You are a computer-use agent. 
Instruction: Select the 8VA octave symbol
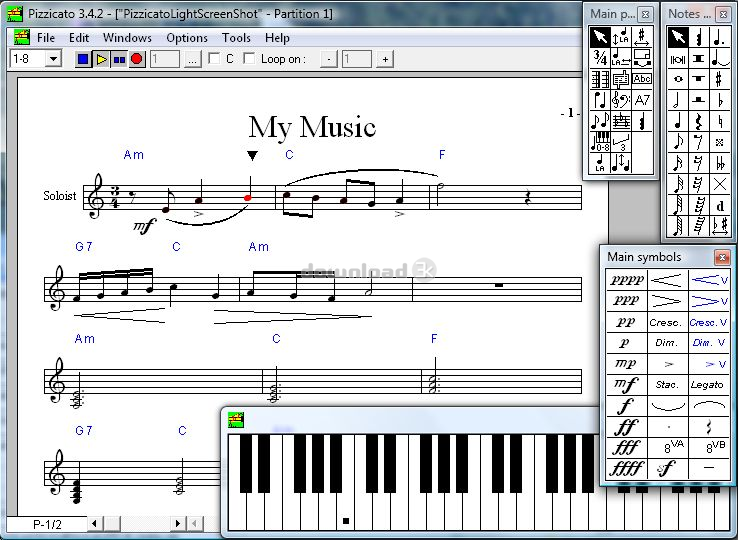pos(667,447)
